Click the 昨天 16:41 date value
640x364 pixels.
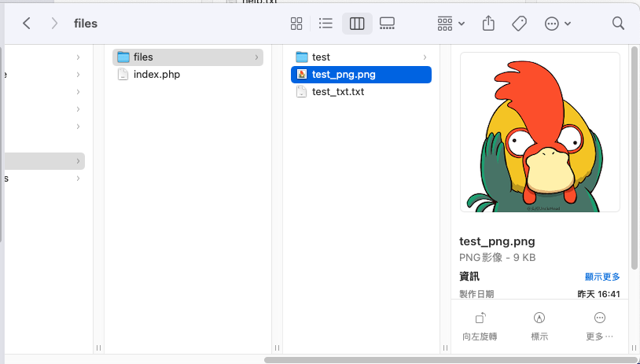(x=599, y=294)
